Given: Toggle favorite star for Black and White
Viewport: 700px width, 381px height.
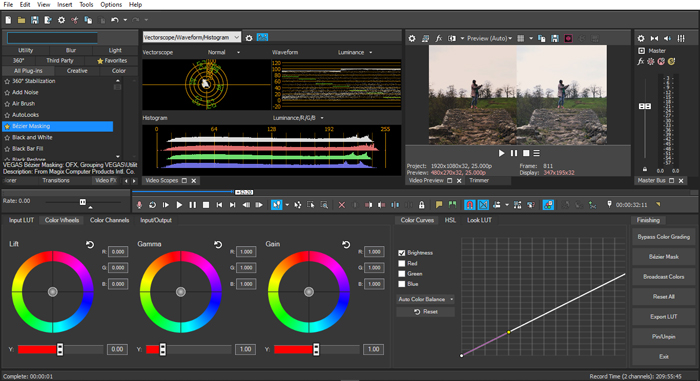Looking at the screenshot, I should pos(7,138).
